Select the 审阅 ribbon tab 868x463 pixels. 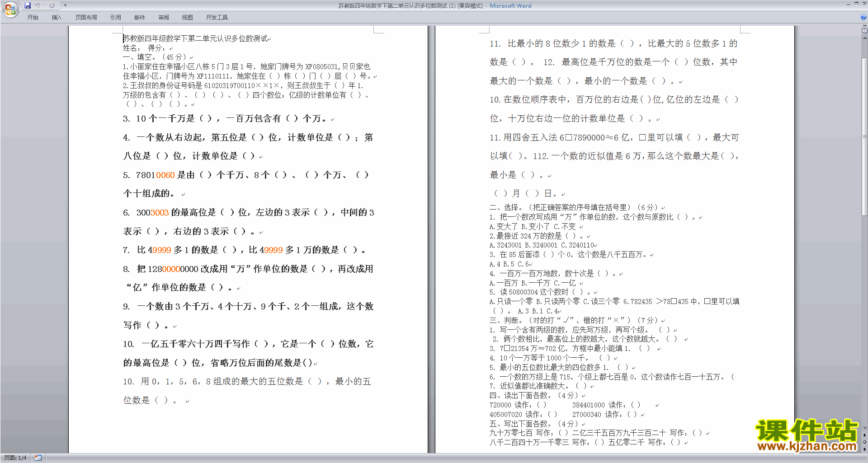(x=164, y=17)
